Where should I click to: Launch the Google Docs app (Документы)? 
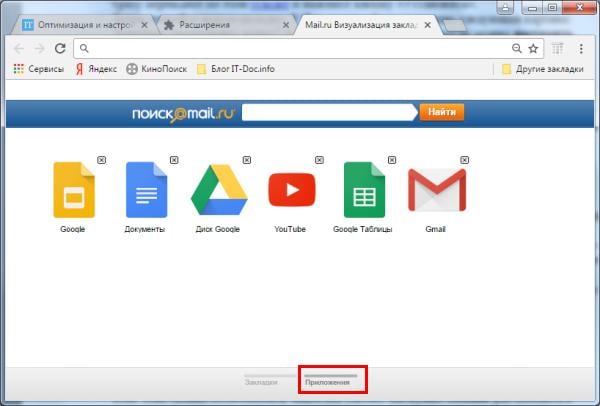pyautogui.click(x=145, y=189)
